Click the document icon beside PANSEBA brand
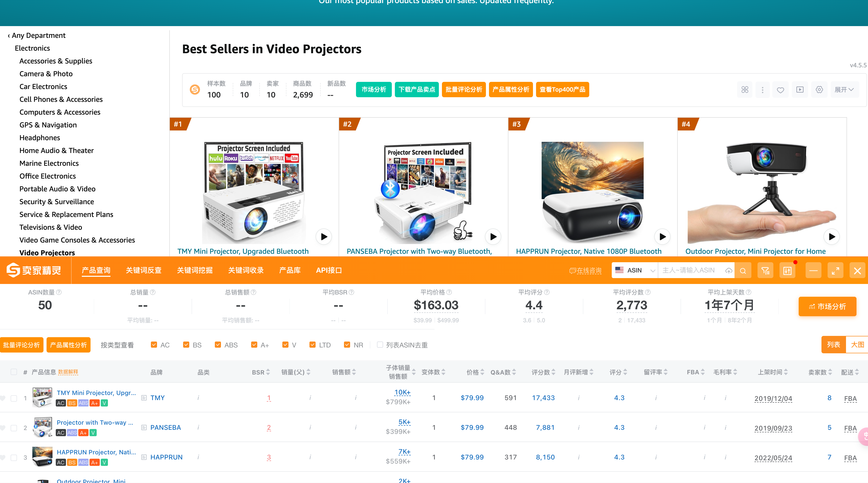 (x=144, y=427)
